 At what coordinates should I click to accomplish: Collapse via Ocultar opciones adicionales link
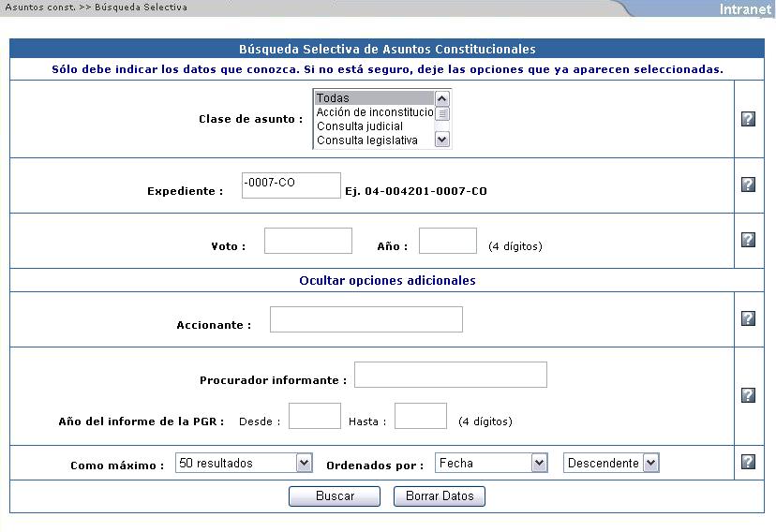click(387, 280)
